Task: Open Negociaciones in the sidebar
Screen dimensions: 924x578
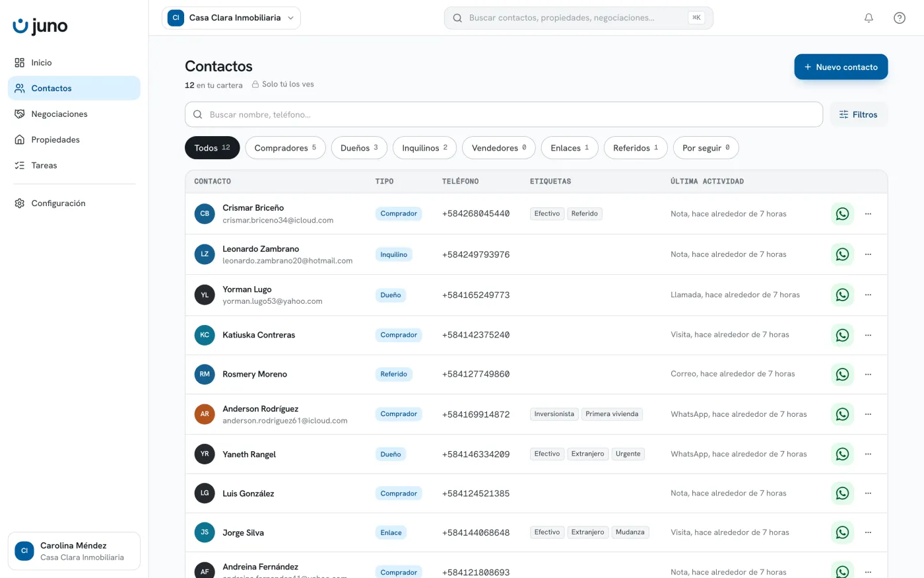Action: [x=74, y=114]
